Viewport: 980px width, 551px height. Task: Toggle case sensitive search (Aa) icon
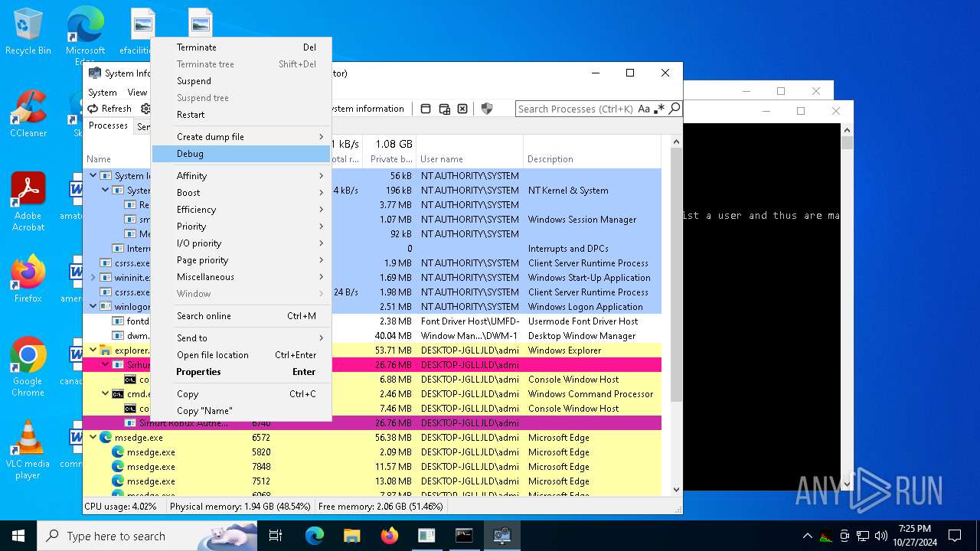click(x=644, y=109)
